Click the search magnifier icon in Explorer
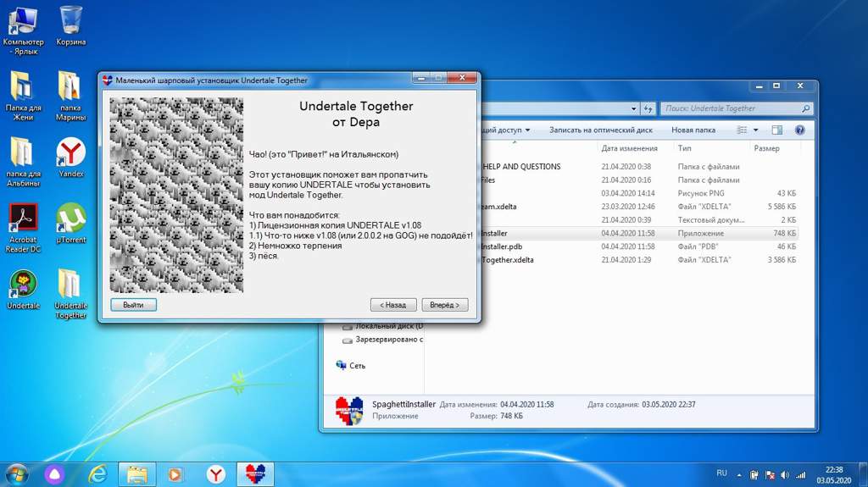This screenshot has width=868, height=487. 805,108
